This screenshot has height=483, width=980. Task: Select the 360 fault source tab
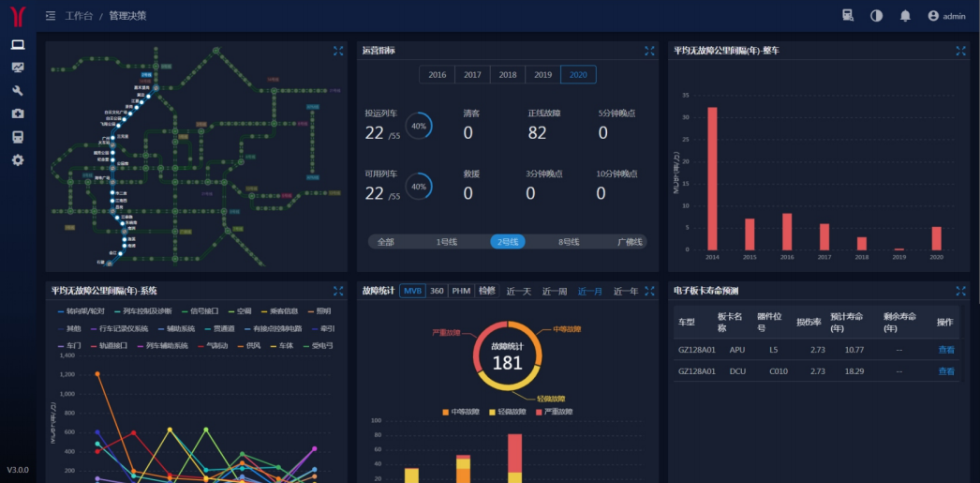coord(437,291)
